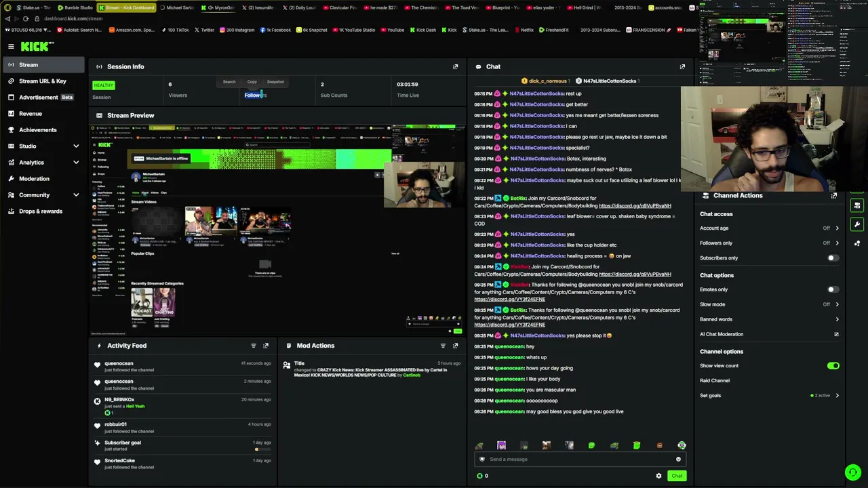Send message with green Chat button

point(677,476)
